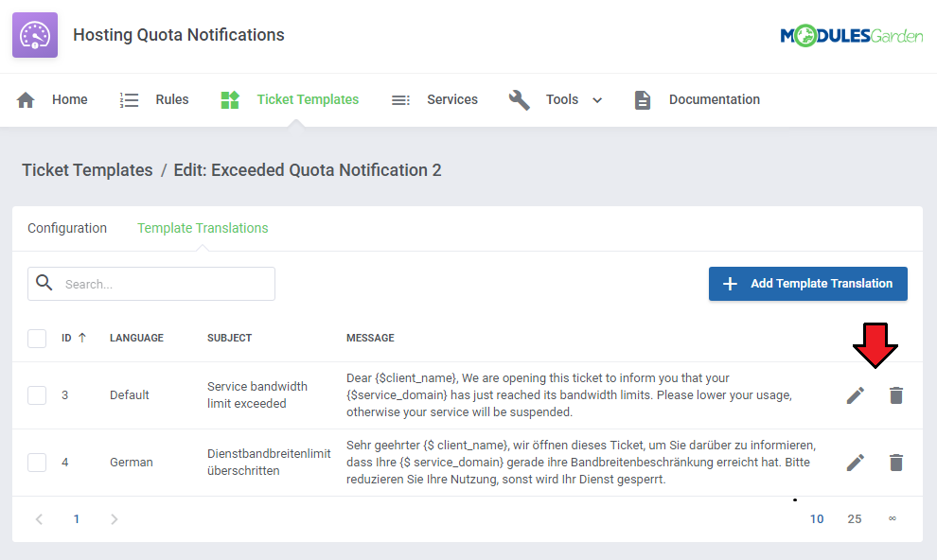Show 10 entries per page

tap(816, 519)
